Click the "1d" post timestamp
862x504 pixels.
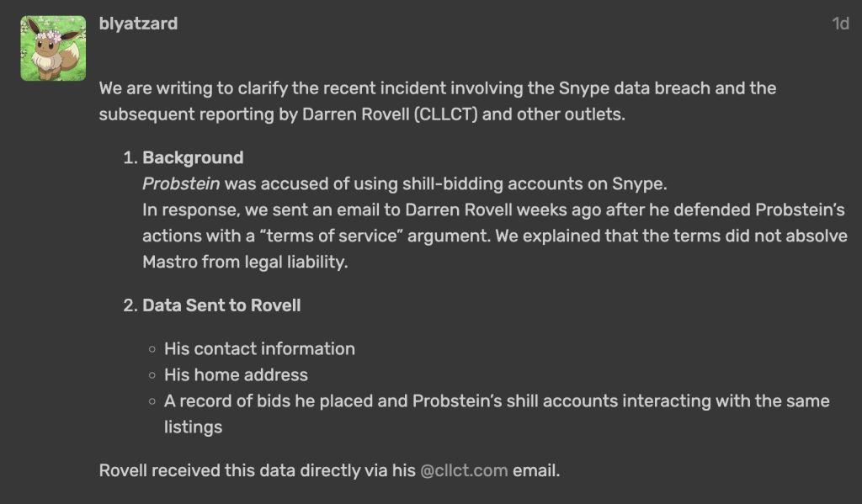click(840, 24)
